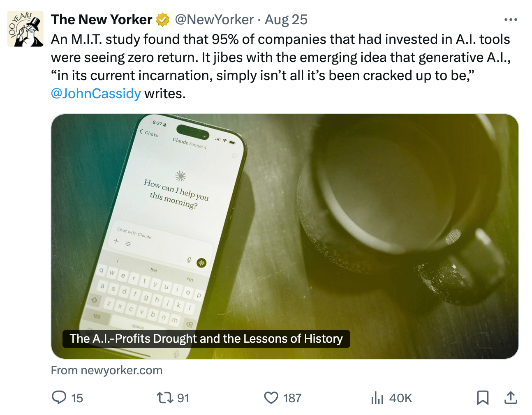Click the gold verified badge
This screenshot has width=532, height=415.
point(163,20)
